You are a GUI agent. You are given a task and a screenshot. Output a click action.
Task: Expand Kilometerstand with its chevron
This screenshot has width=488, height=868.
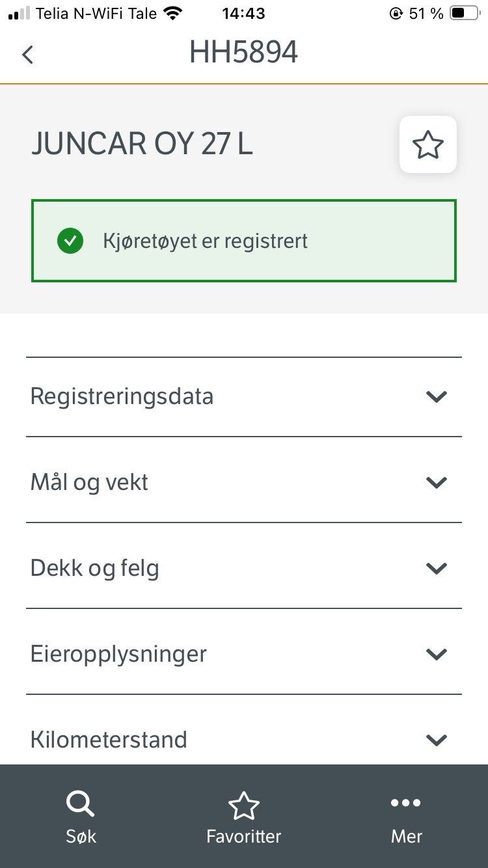pos(436,740)
